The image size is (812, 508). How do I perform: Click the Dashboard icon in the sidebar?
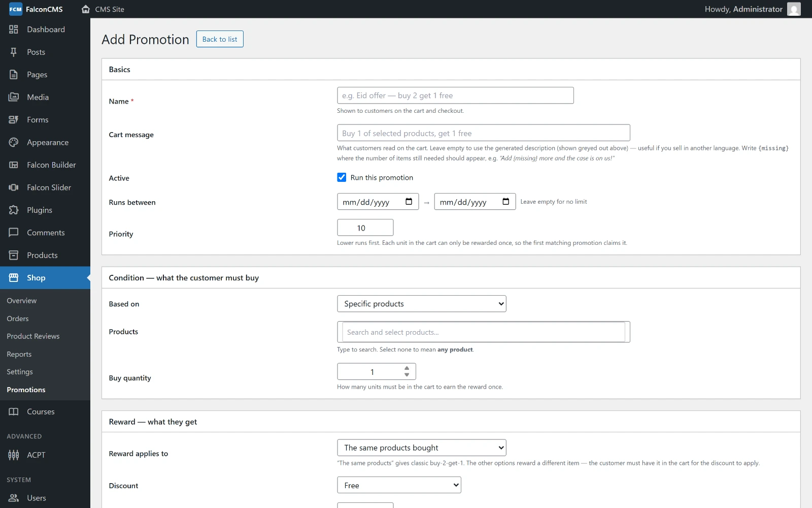[x=14, y=29]
